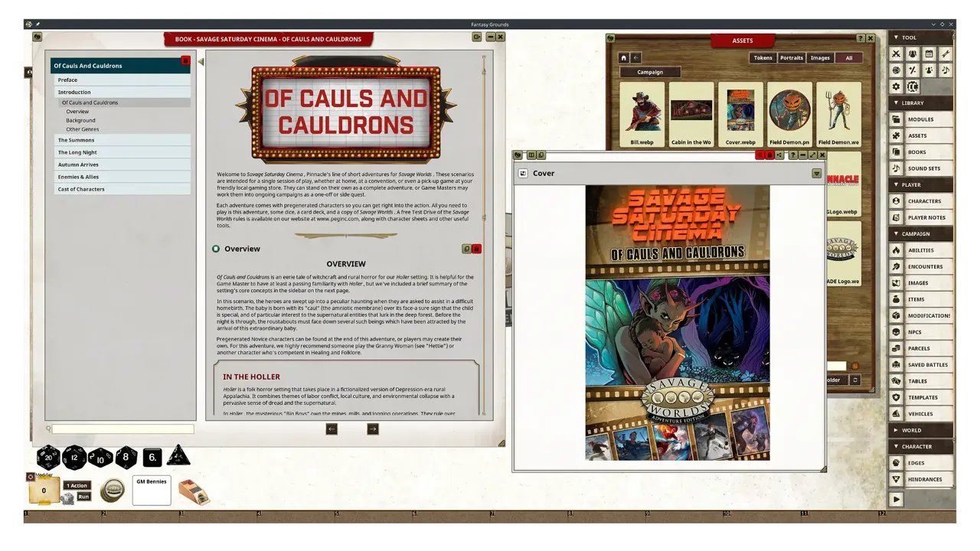Go to previous book page arrow

[x=332, y=429]
